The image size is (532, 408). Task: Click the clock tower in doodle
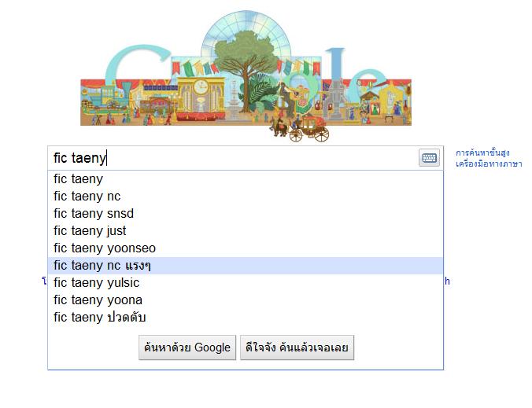coord(201,99)
